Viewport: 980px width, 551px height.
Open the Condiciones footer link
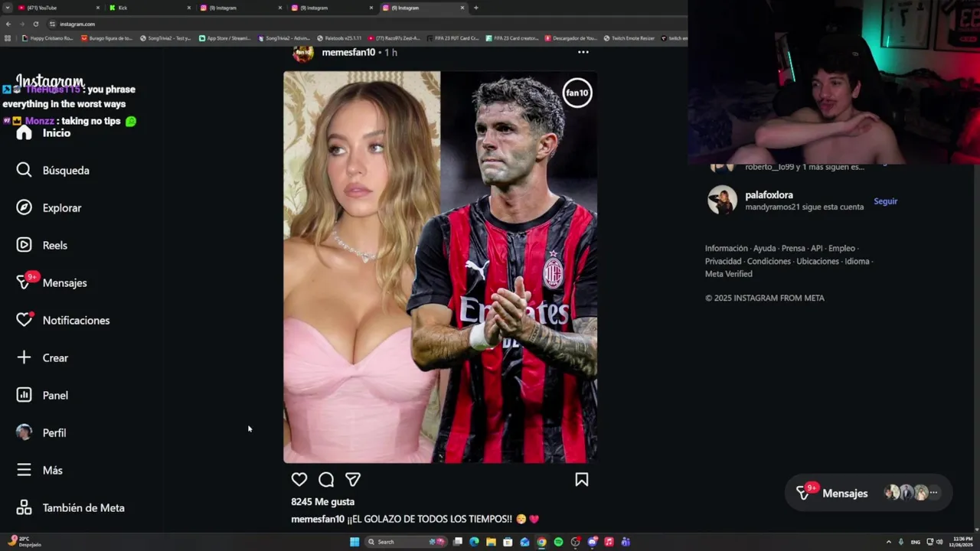(769, 262)
